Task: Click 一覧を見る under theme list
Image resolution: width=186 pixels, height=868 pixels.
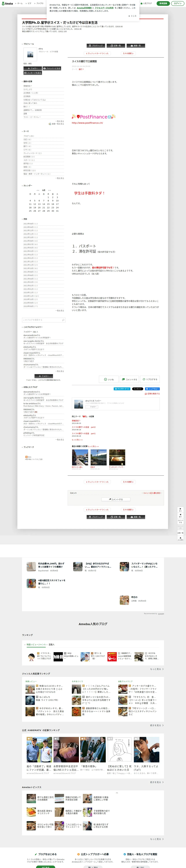Action: pos(59,178)
